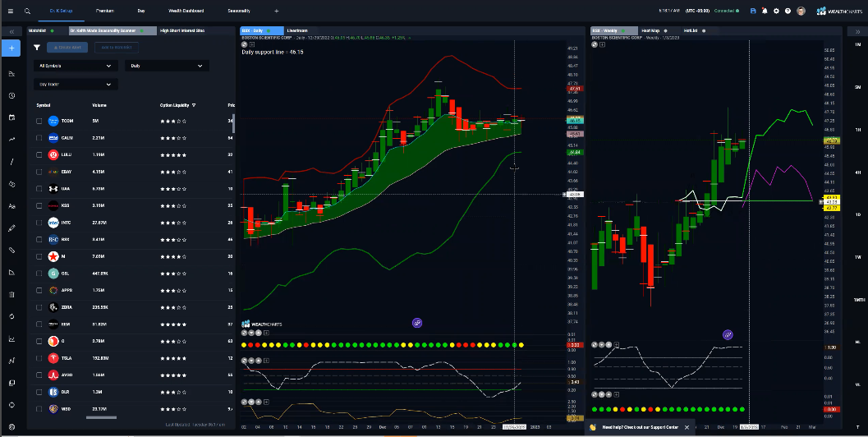Add a new workspace tab with plus

point(276,11)
